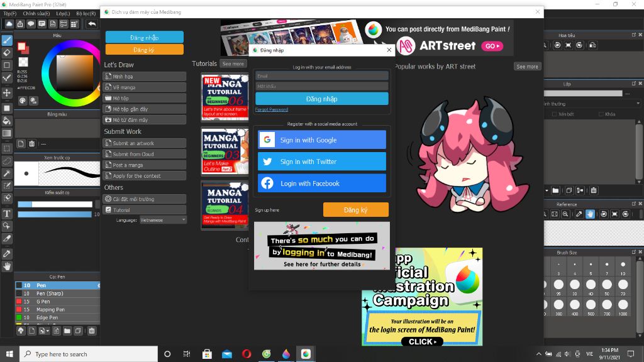Click the share/export icon in top toolbar
Viewport: 644px width, 362px height.
[x=20, y=24]
